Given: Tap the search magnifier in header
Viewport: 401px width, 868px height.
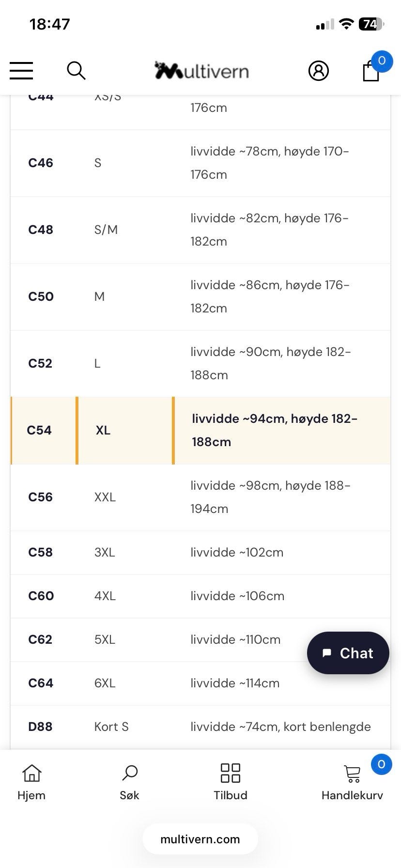Looking at the screenshot, I should (x=76, y=71).
